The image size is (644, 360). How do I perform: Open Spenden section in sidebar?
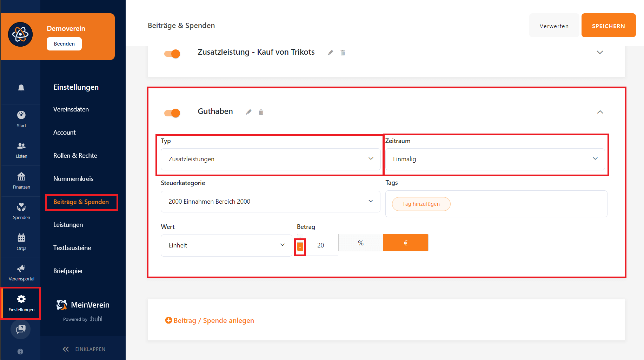point(21,211)
